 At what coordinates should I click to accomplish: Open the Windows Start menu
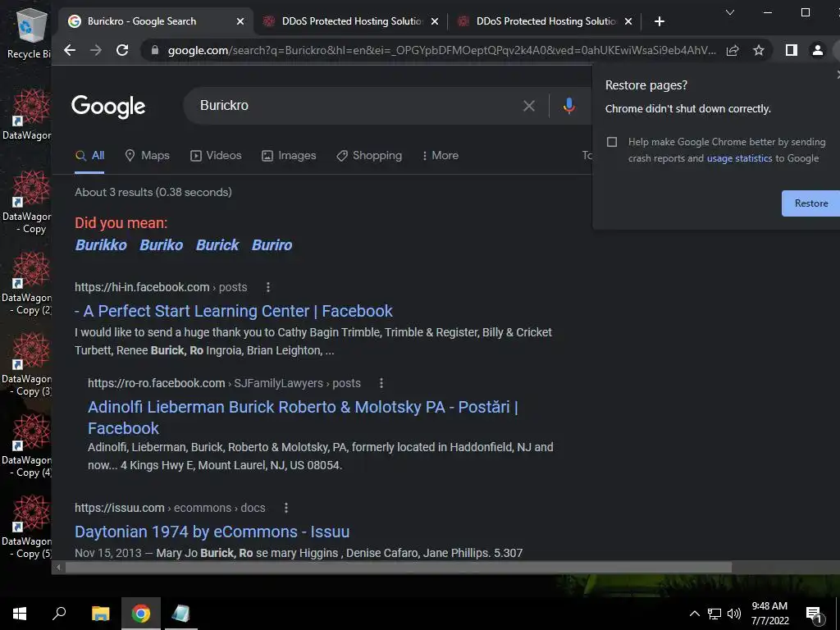point(20,614)
